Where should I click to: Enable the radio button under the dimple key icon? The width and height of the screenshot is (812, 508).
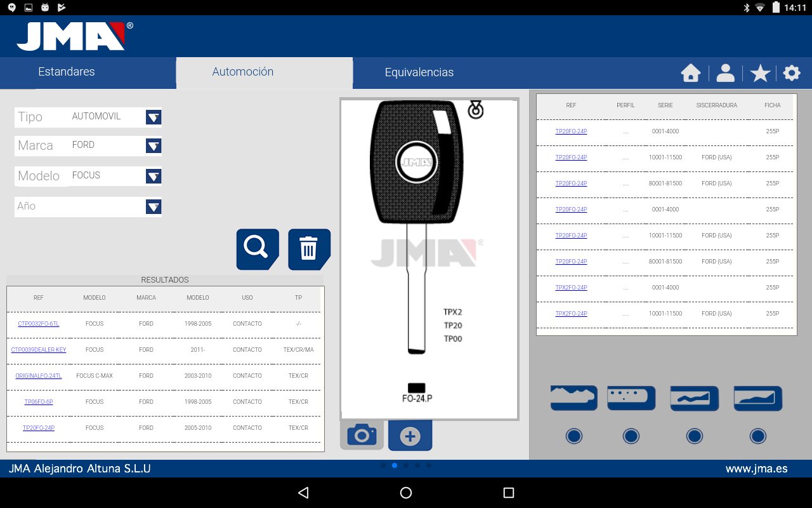click(631, 436)
